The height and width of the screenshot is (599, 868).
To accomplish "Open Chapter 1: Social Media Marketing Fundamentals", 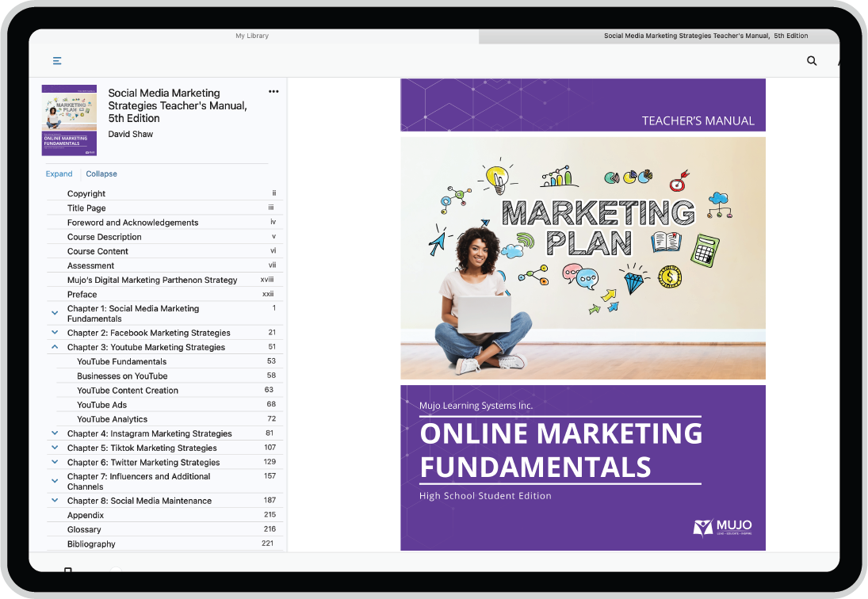I will click(133, 314).
